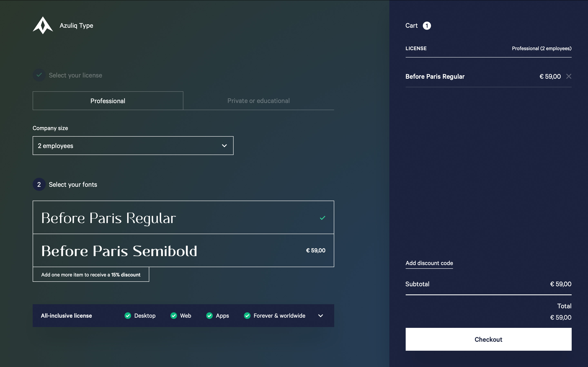The height and width of the screenshot is (367, 588).
Task: Click the Azuliq Type logo icon
Action: (x=43, y=25)
